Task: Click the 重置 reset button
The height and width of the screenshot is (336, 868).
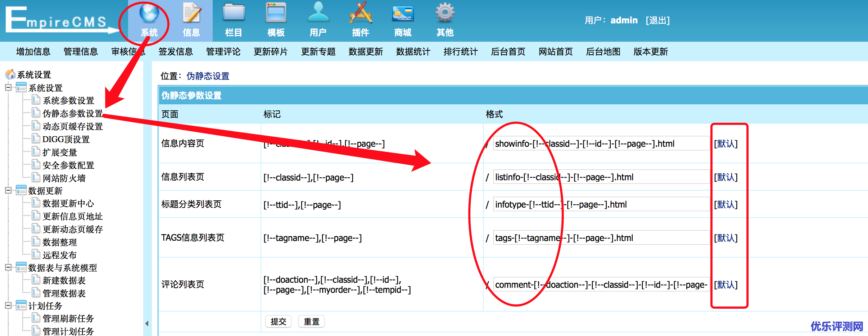Action: [x=312, y=321]
